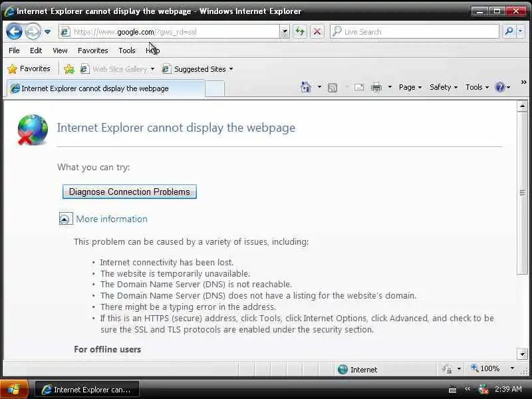This screenshot has height=399, width=532.
Task: Open the Safety command menu
Action: 444,87
